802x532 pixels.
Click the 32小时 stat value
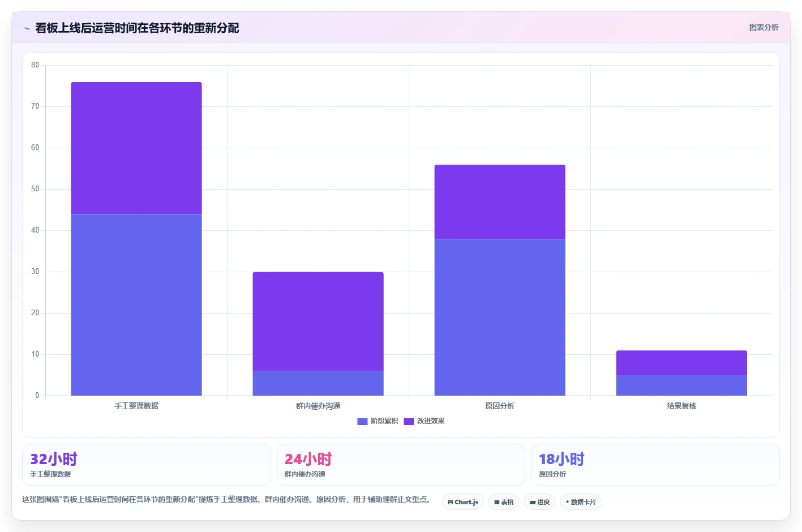[53, 459]
